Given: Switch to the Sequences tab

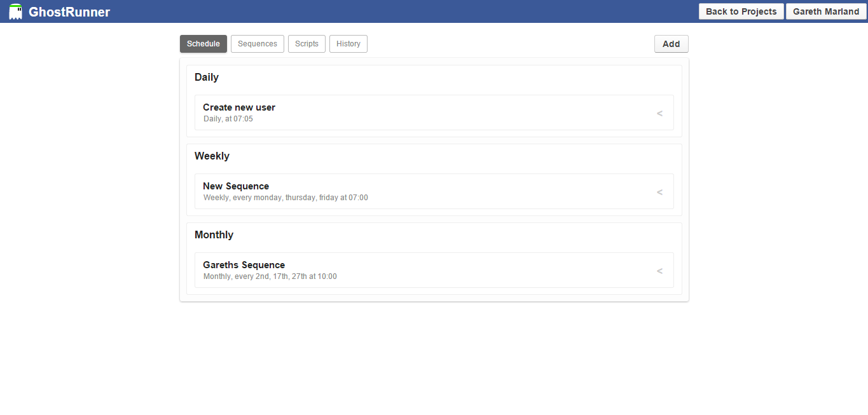Looking at the screenshot, I should click(257, 43).
